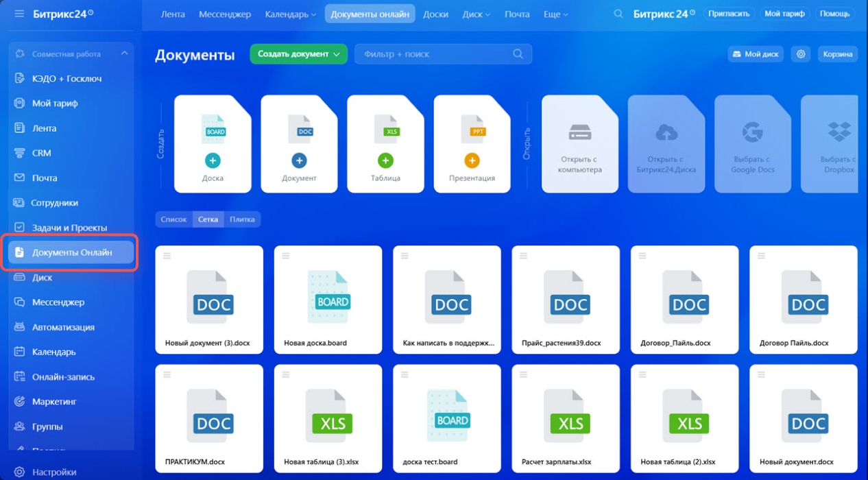
Task: Open the доска тест.board thumbnail
Action: pos(446,418)
